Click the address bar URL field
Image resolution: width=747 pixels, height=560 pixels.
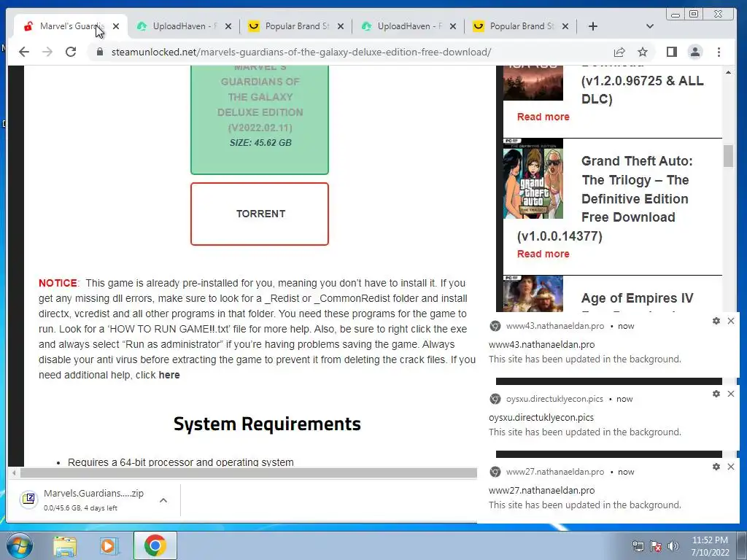click(301, 52)
